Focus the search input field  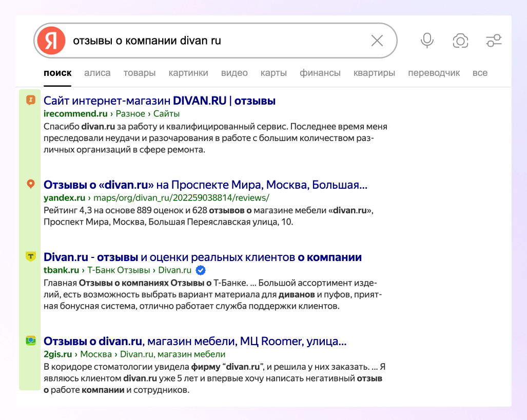pyautogui.click(x=216, y=41)
